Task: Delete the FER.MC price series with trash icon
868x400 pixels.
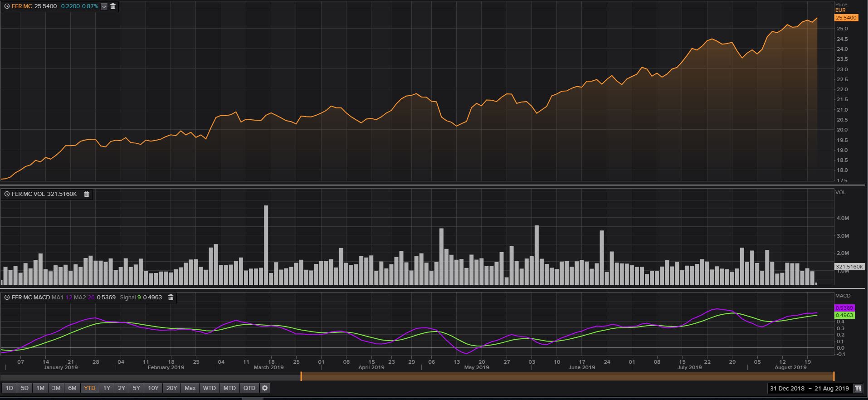Action: (113, 6)
